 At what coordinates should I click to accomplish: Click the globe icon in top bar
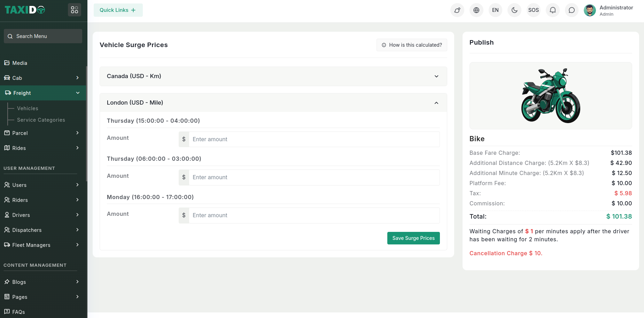coord(476,10)
